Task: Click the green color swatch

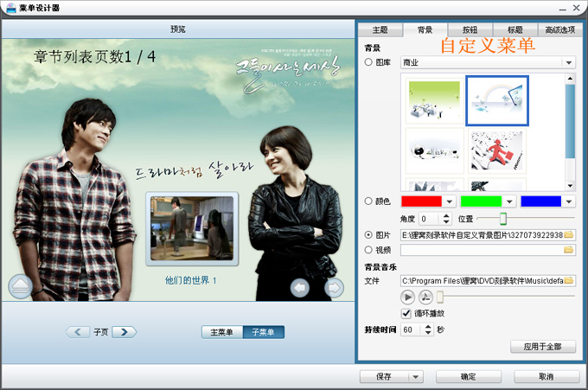Action: tap(481, 201)
